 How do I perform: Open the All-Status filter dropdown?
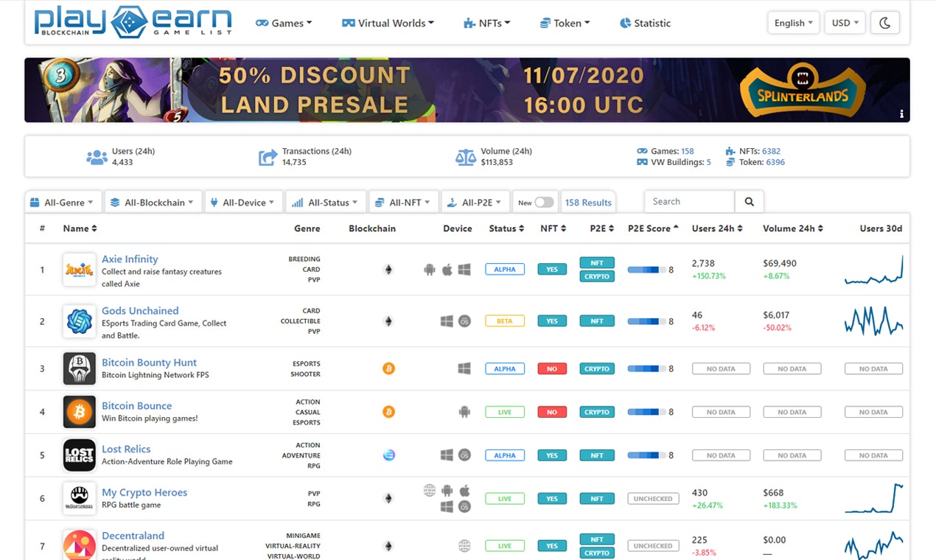coord(325,202)
